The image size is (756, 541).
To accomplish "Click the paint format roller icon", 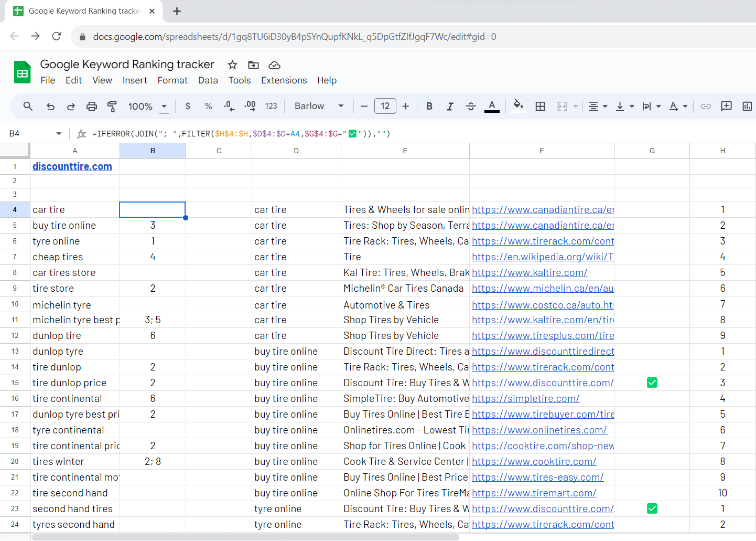I will (112, 107).
